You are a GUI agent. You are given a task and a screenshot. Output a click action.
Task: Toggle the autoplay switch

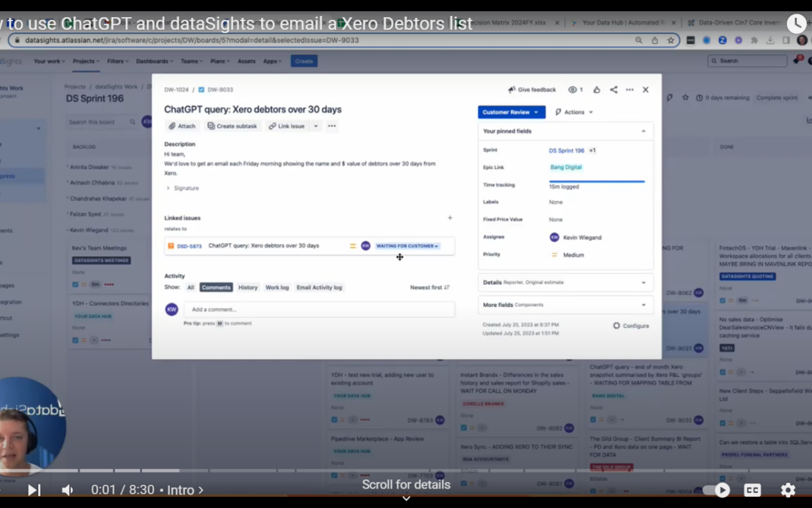(x=717, y=490)
